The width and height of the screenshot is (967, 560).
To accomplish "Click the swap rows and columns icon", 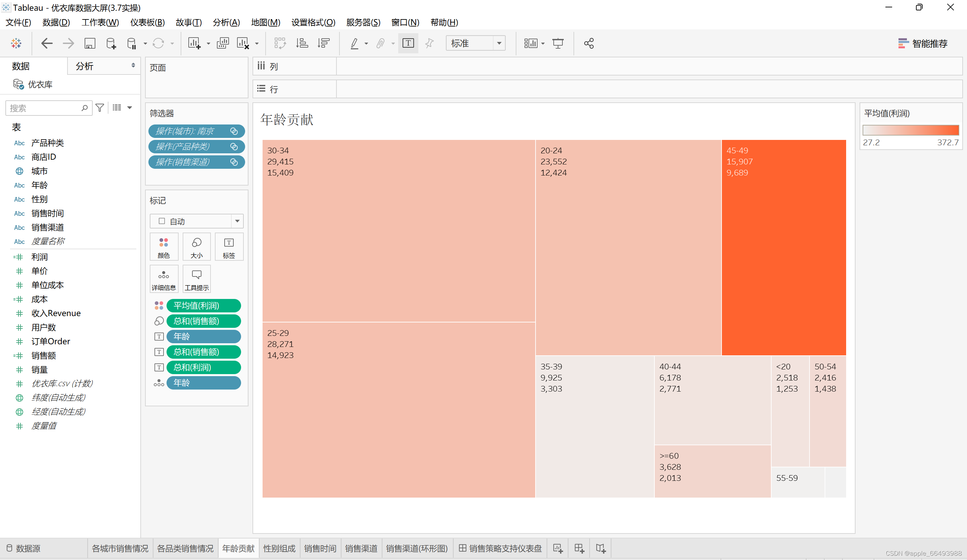I will [x=280, y=43].
